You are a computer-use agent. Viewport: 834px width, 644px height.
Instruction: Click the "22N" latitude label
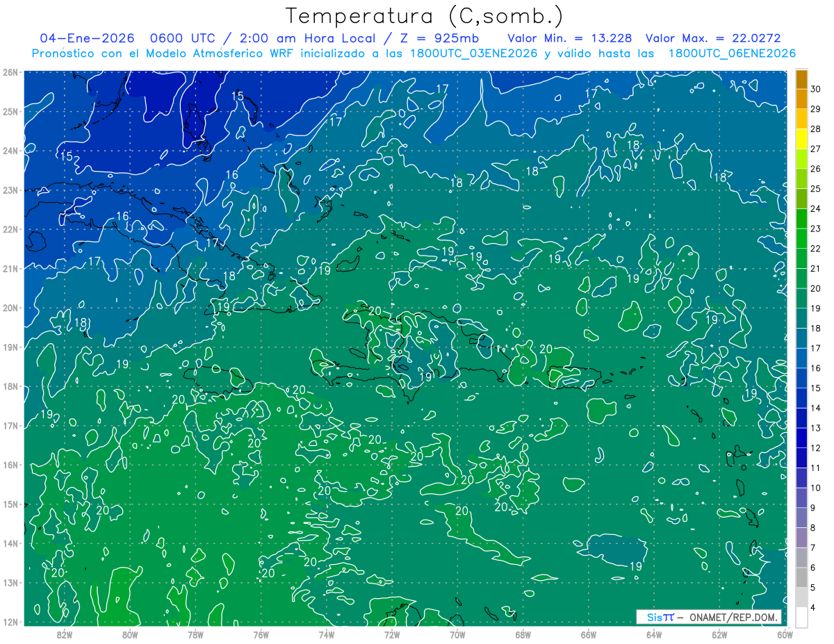click(10, 229)
